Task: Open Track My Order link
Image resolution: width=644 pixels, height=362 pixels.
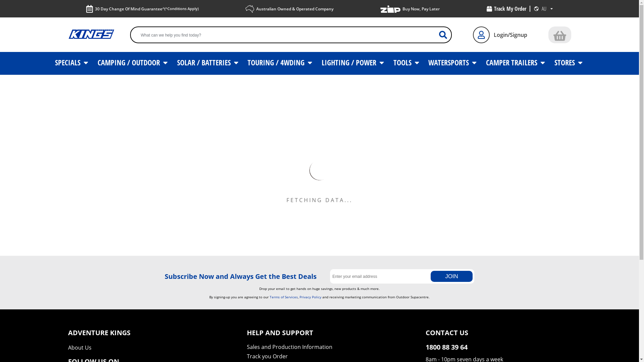Action: [x=506, y=9]
